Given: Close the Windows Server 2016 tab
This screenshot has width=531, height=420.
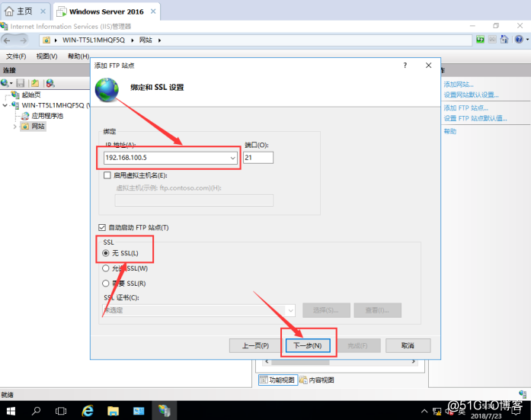Looking at the screenshot, I should tap(153, 11).
